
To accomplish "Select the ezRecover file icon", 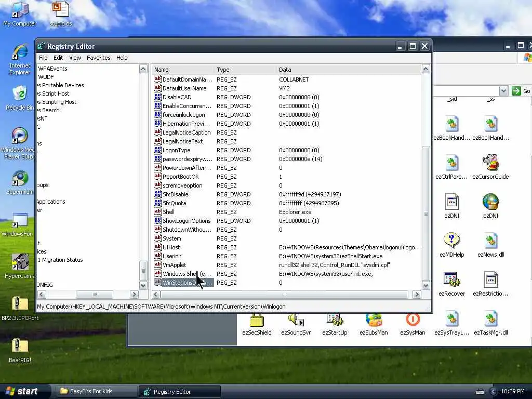I will click(x=451, y=284).
